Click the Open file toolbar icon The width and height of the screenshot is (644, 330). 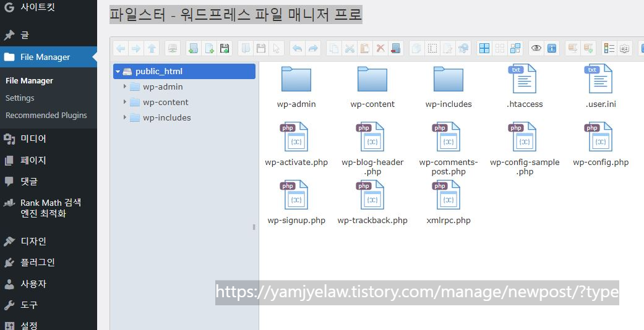[246, 48]
